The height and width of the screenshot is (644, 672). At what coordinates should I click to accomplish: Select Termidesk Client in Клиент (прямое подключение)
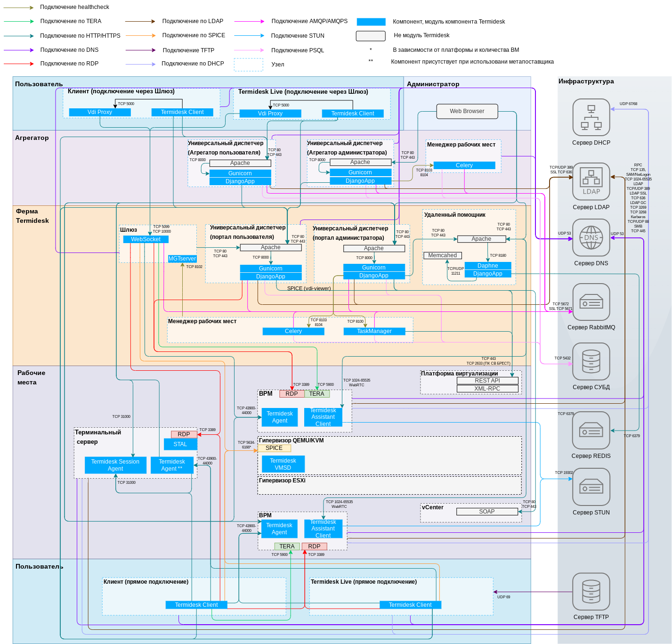point(196,605)
